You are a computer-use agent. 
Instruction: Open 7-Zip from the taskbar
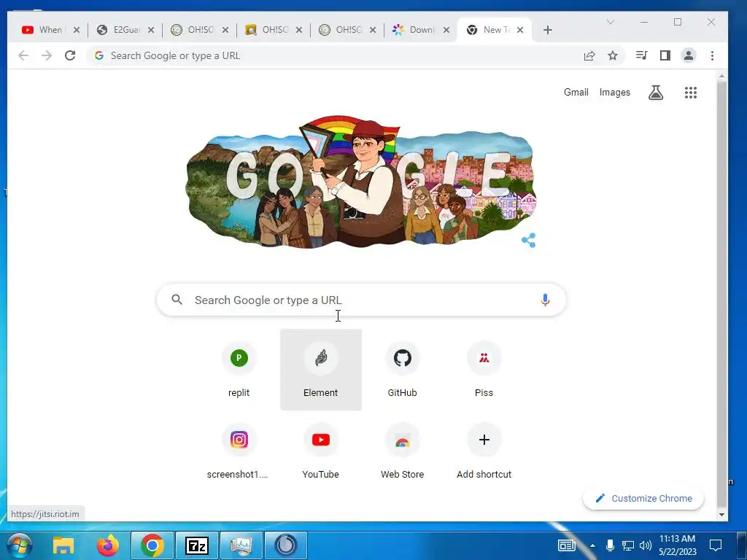click(x=197, y=545)
